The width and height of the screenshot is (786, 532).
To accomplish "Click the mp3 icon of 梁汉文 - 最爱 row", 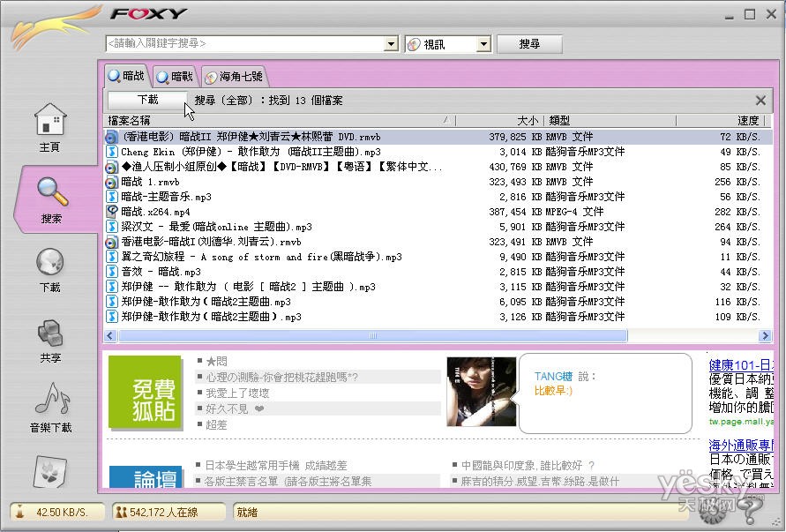I will coord(112,227).
